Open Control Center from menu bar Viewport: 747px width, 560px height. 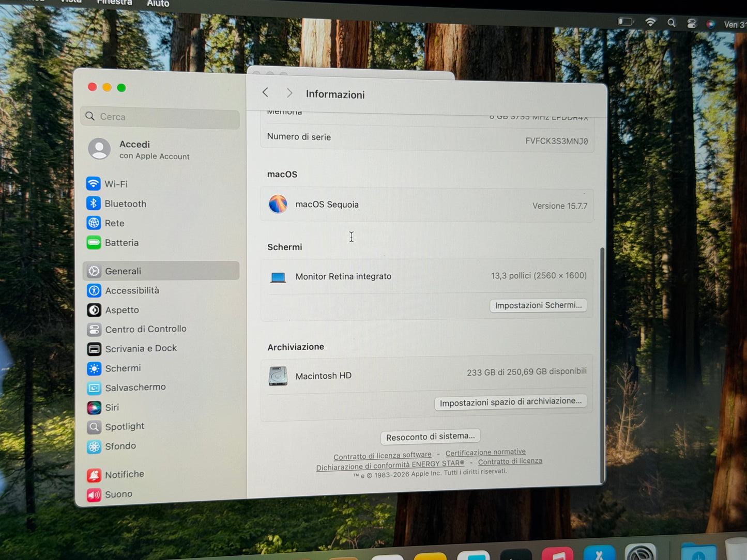[691, 23]
